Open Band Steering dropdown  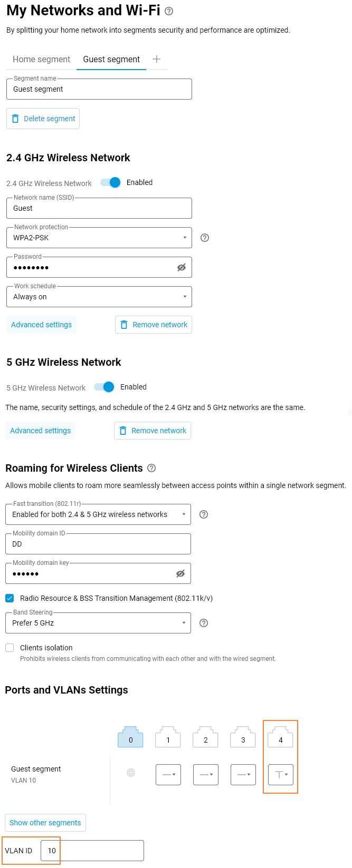pyautogui.click(x=98, y=623)
